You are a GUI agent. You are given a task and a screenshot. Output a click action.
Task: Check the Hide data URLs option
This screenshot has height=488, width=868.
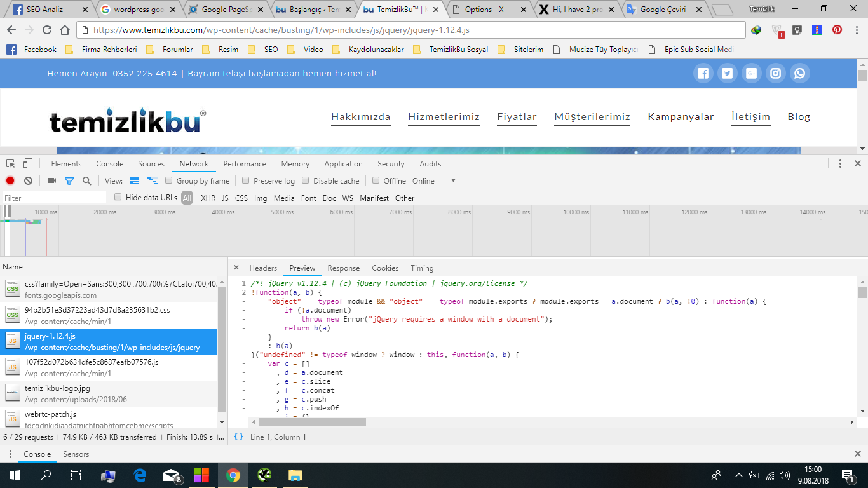tap(118, 198)
